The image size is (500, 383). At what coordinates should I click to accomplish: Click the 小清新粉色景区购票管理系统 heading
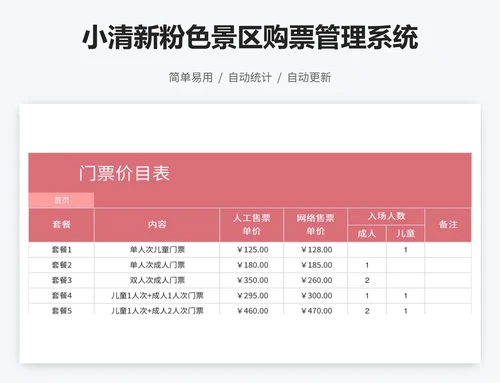pos(250,37)
